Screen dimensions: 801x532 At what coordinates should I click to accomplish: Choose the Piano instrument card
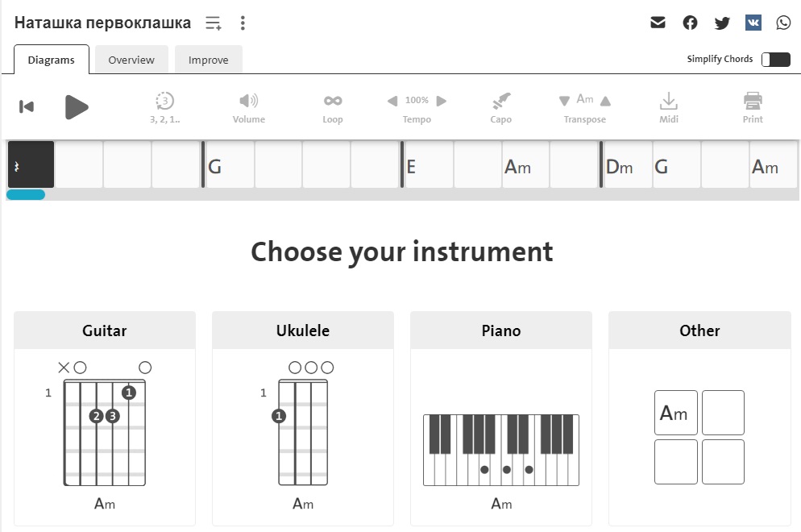pyautogui.click(x=501, y=418)
